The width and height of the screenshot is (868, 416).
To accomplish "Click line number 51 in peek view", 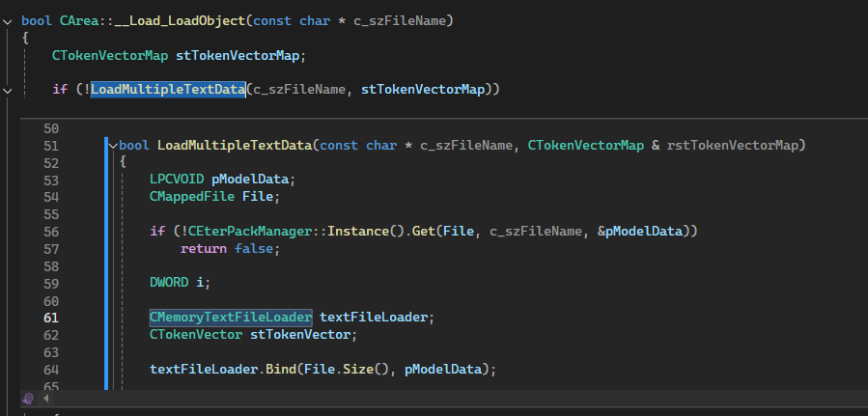I will [50, 146].
